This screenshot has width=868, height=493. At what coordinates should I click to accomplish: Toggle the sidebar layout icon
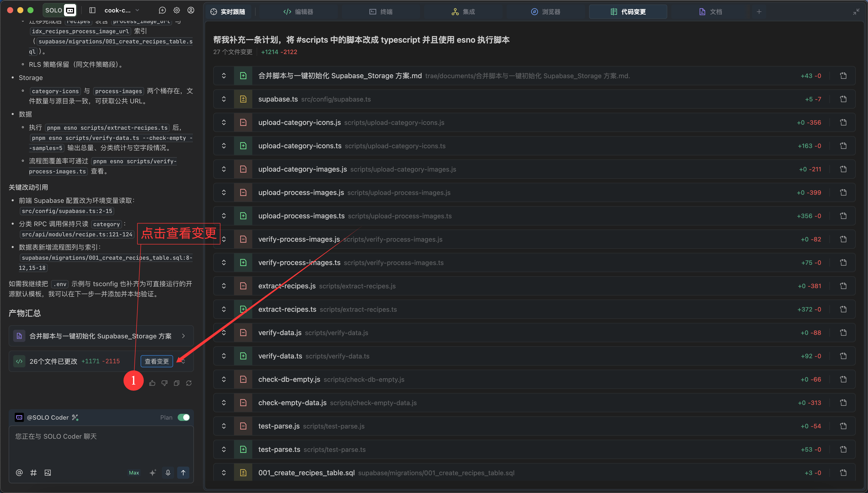pos(92,10)
